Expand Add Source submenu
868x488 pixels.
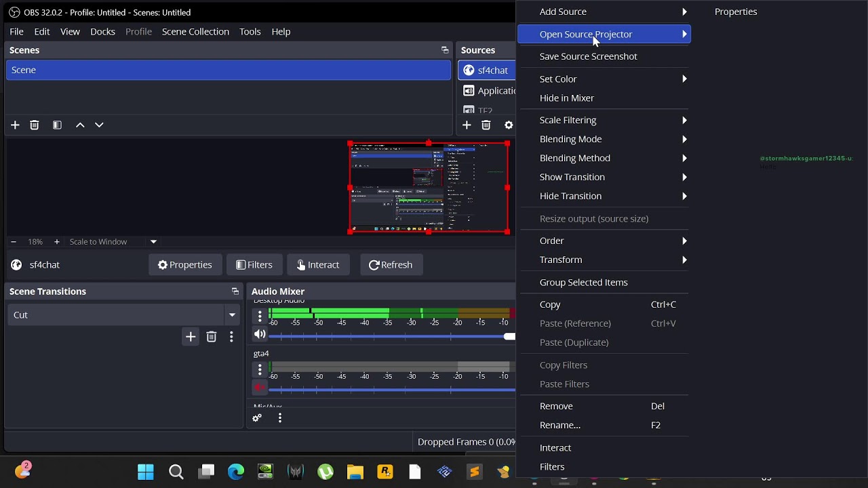[x=604, y=12]
